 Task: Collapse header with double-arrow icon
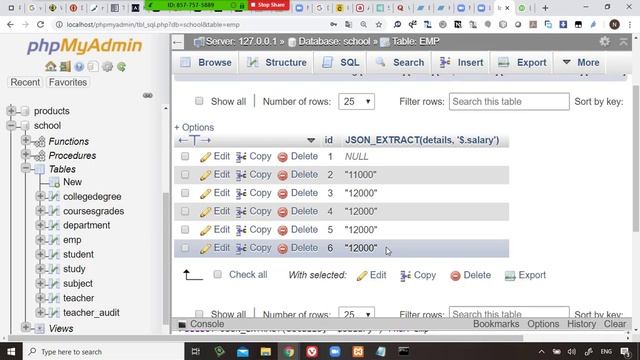coord(623,41)
